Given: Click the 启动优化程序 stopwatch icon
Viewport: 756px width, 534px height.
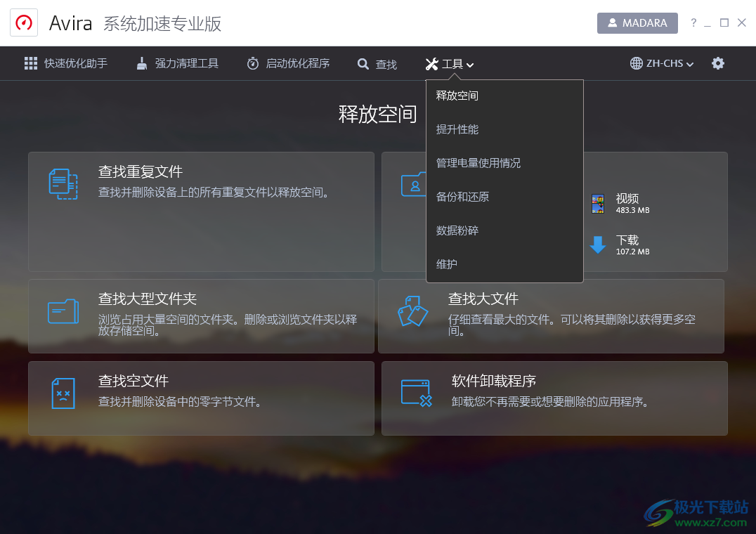Looking at the screenshot, I should pos(252,63).
